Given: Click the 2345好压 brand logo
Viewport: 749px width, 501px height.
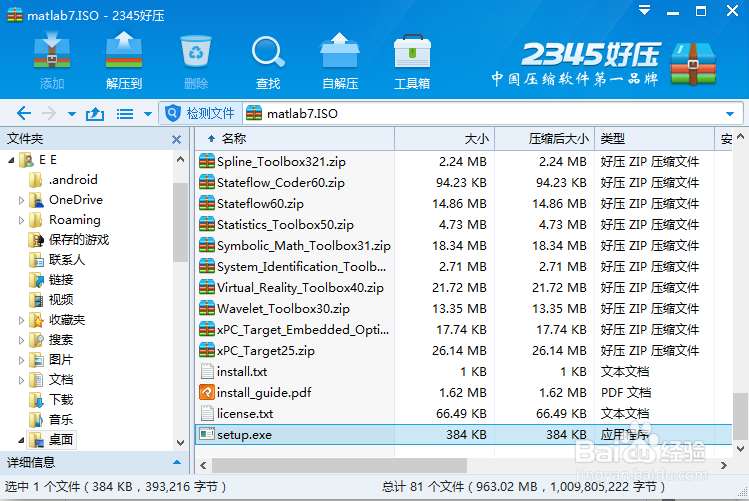Looking at the screenshot, I should coord(604,64).
